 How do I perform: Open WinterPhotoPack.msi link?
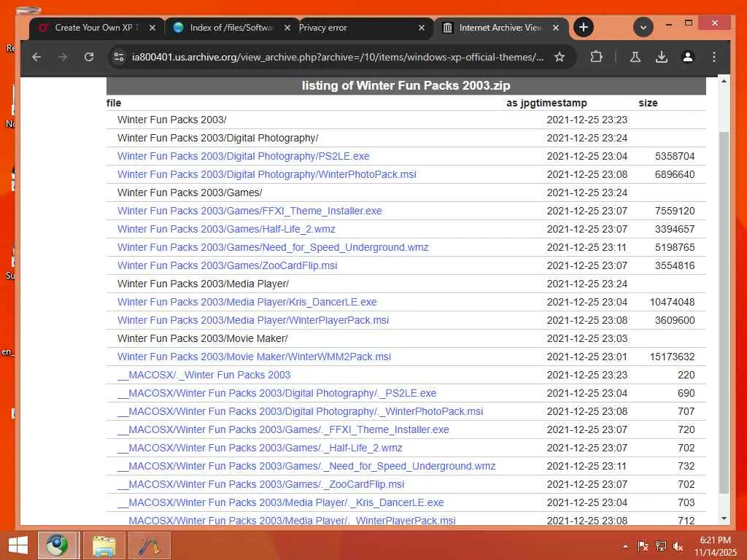pos(267,174)
